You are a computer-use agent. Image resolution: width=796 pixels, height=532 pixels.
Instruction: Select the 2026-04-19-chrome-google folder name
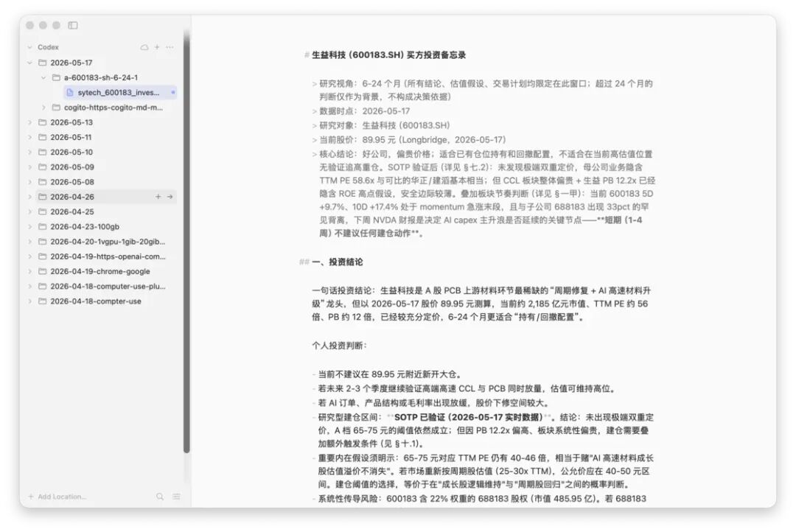click(100, 271)
